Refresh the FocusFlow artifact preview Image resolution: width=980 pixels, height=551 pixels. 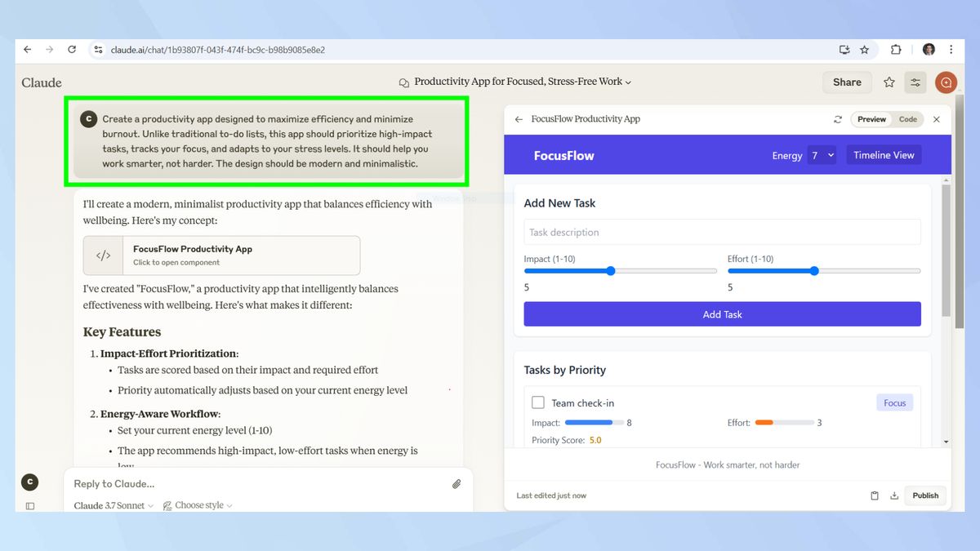coord(839,119)
